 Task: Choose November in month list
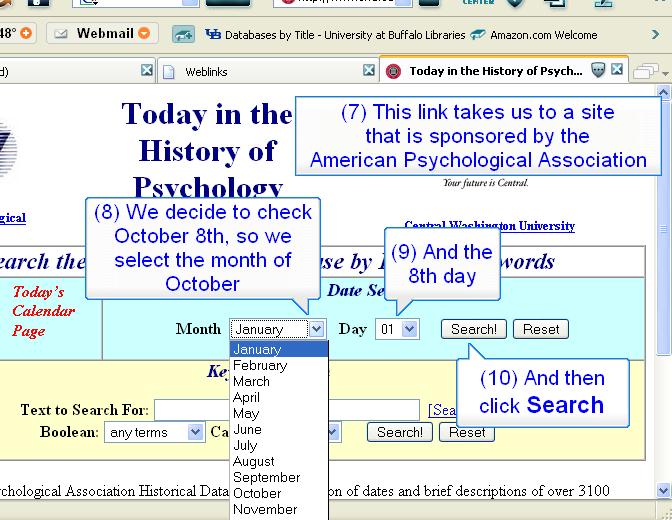coord(279,509)
